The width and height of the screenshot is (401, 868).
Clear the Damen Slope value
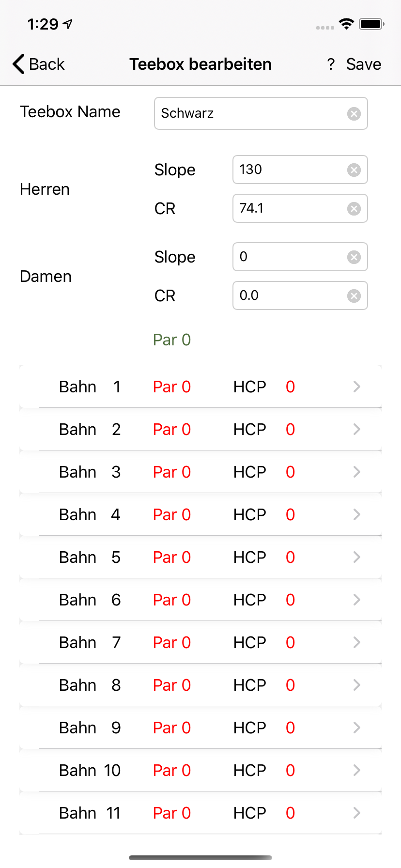click(x=354, y=257)
